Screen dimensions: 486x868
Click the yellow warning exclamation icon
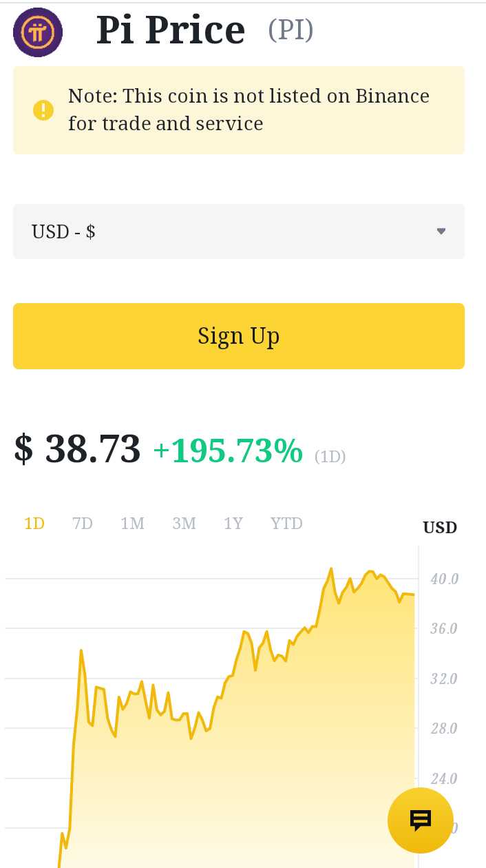click(x=43, y=110)
